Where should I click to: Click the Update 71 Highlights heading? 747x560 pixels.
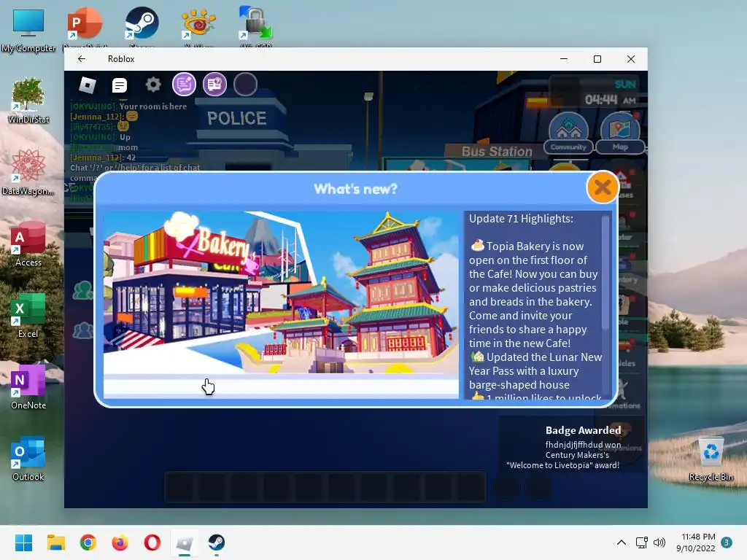point(521,219)
